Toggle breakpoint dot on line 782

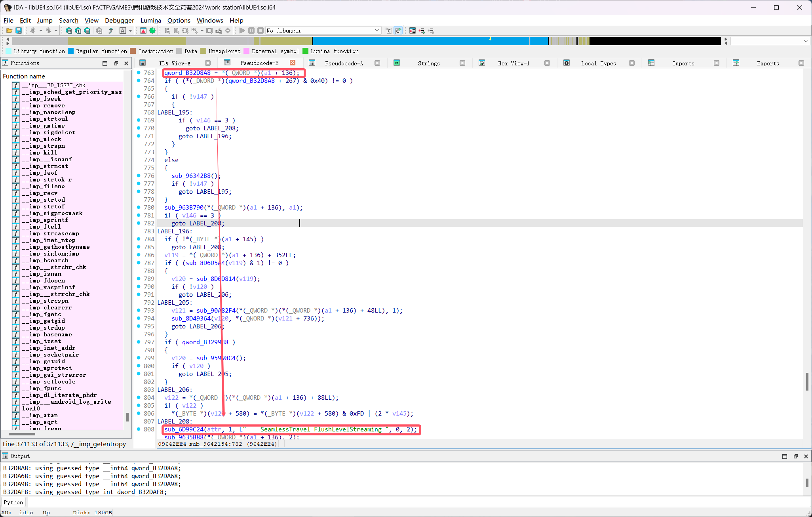tap(139, 223)
